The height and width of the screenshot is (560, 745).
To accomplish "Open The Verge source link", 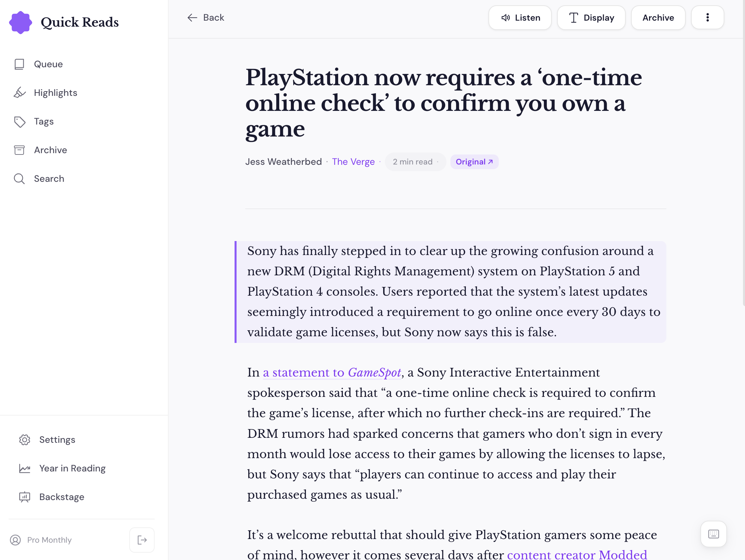I will (x=353, y=162).
